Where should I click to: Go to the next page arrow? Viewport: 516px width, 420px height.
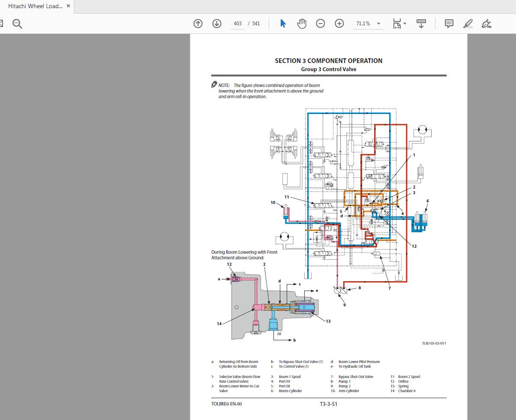tap(216, 24)
